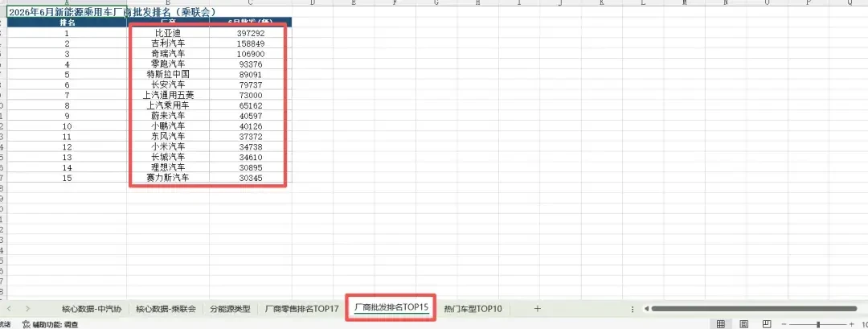This screenshot has width=868, height=329.
Task: Select the cell with value 397292
Action: (x=250, y=33)
